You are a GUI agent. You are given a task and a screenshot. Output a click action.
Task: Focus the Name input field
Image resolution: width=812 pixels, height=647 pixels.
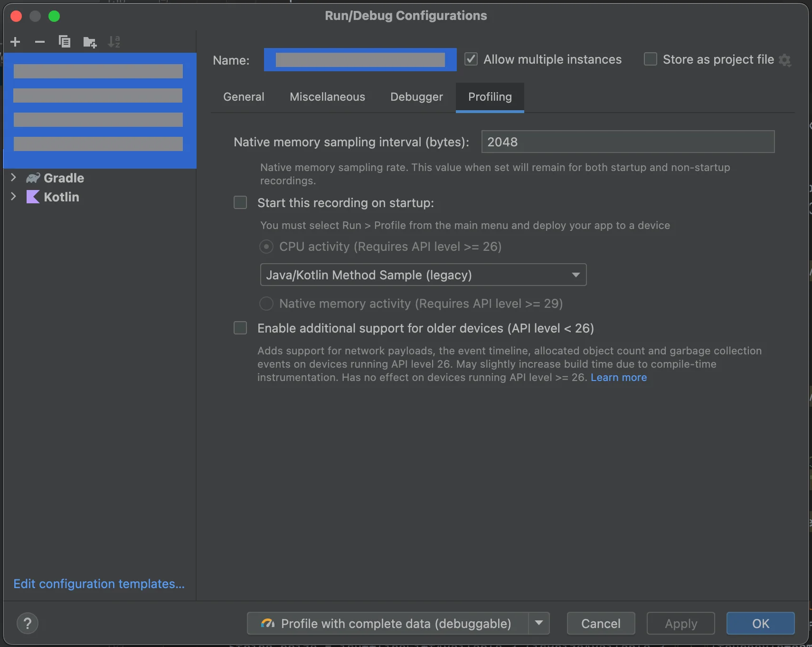coord(360,60)
